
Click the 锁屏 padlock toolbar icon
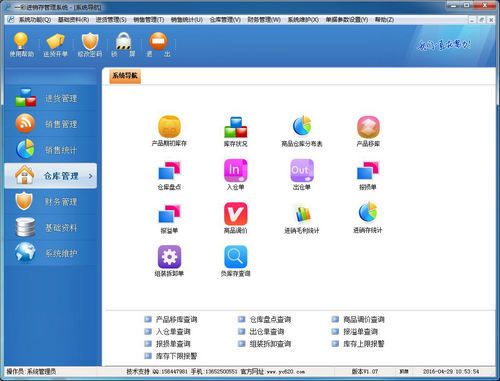123,44
